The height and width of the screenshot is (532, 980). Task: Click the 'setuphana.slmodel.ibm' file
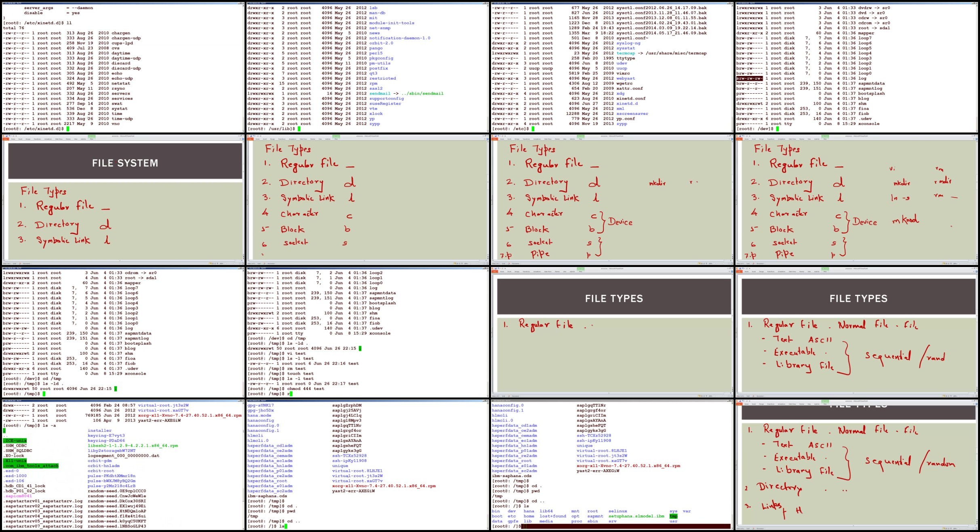pyautogui.click(x=636, y=516)
